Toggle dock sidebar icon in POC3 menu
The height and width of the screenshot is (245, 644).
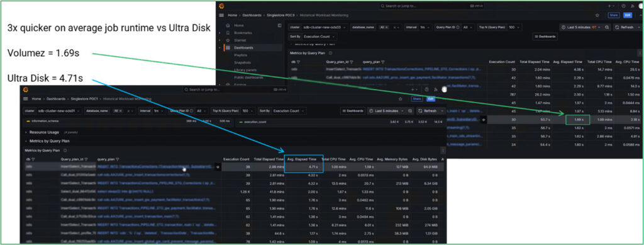280,25
